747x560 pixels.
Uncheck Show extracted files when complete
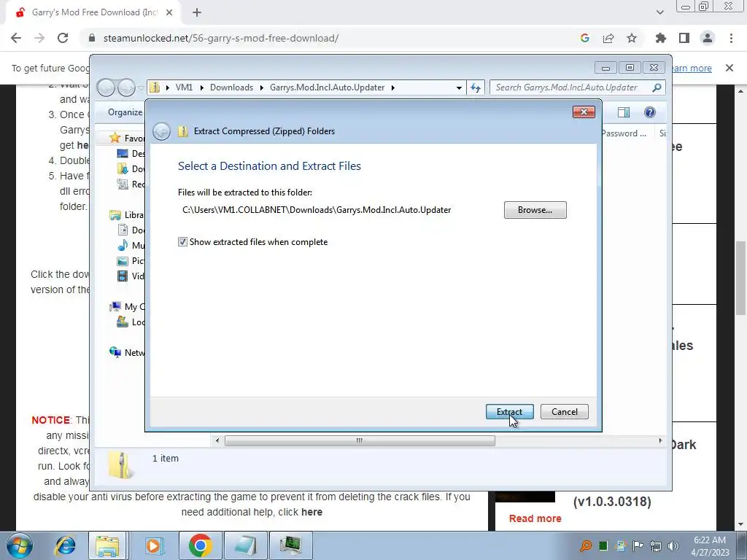pyautogui.click(x=182, y=242)
